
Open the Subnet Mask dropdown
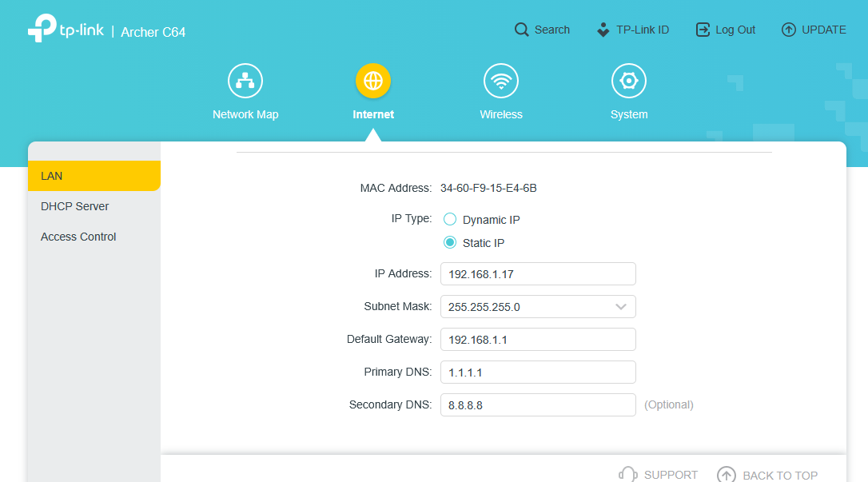pyautogui.click(x=538, y=307)
